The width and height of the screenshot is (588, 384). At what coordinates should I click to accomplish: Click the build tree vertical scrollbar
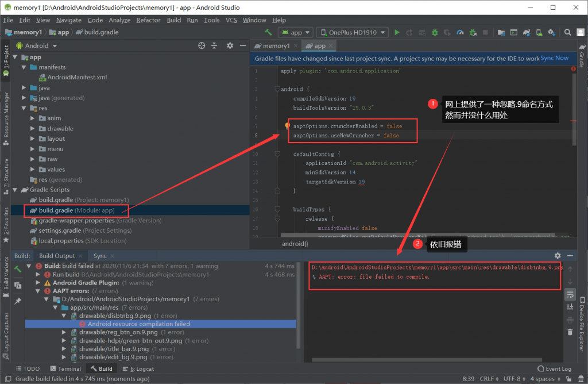click(299, 306)
